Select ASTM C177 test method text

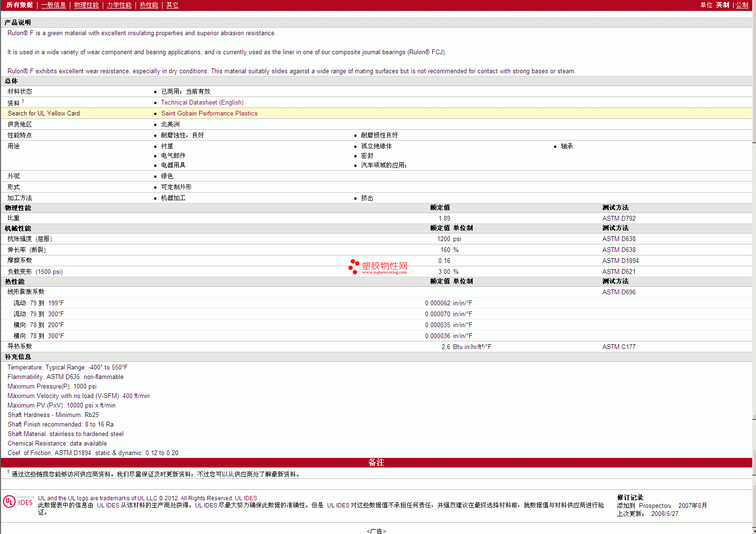coord(619,347)
